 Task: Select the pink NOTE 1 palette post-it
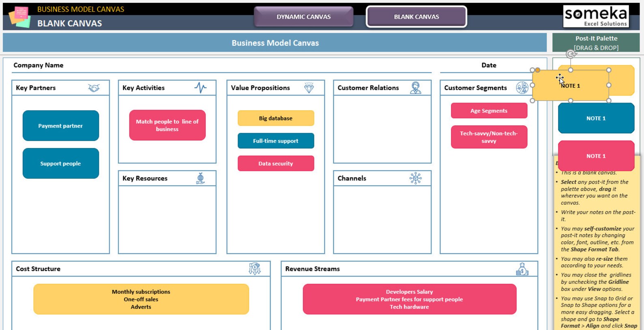click(596, 156)
